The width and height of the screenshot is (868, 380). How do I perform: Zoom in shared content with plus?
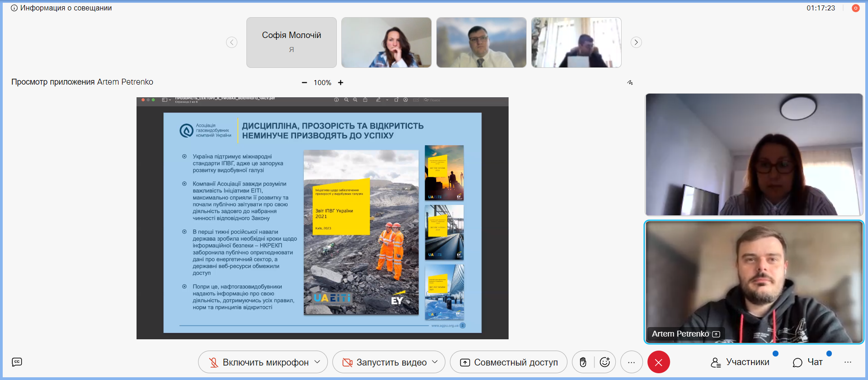[340, 83]
